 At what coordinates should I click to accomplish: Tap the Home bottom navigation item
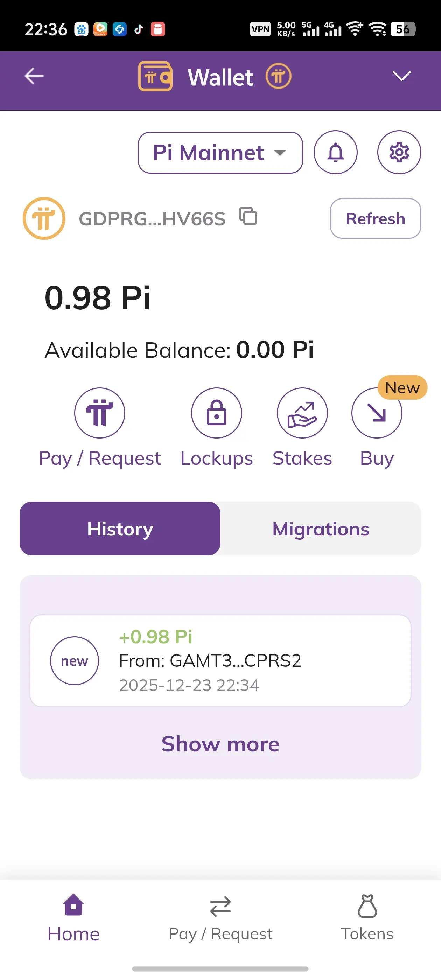73,918
